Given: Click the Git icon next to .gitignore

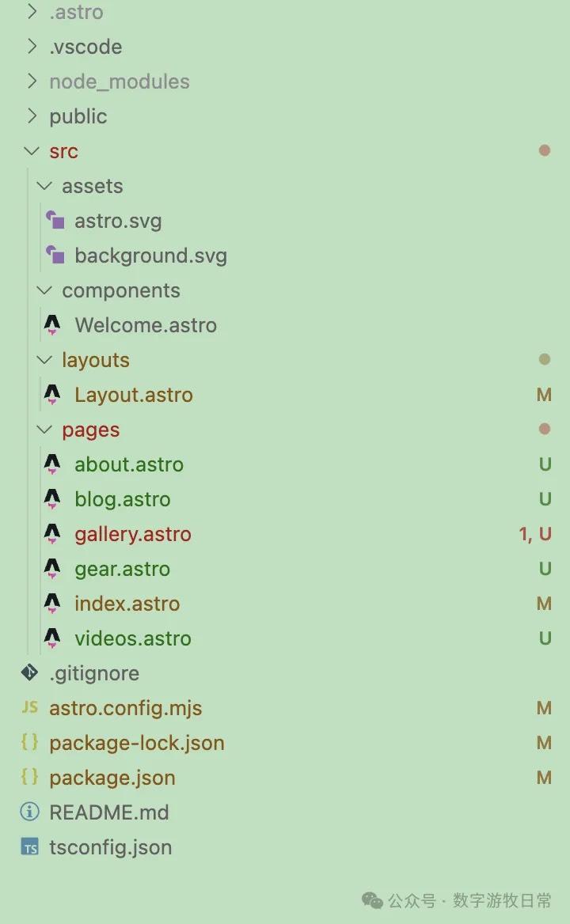Looking at the screenshot, I should coord(29,673).
